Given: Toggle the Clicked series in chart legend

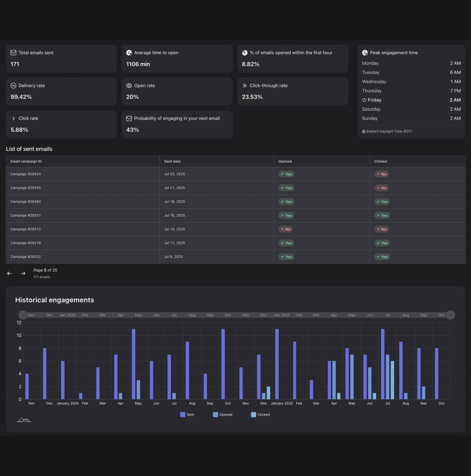Looking at the screenshot, I should (x=260, y=415).
